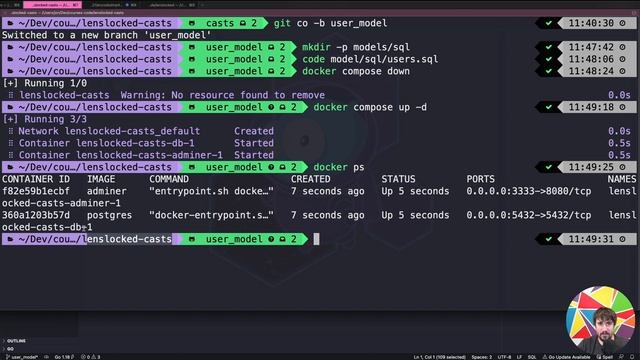
Task: Change indentation via Spaces: 2
Action: click(x=482, y=357)
